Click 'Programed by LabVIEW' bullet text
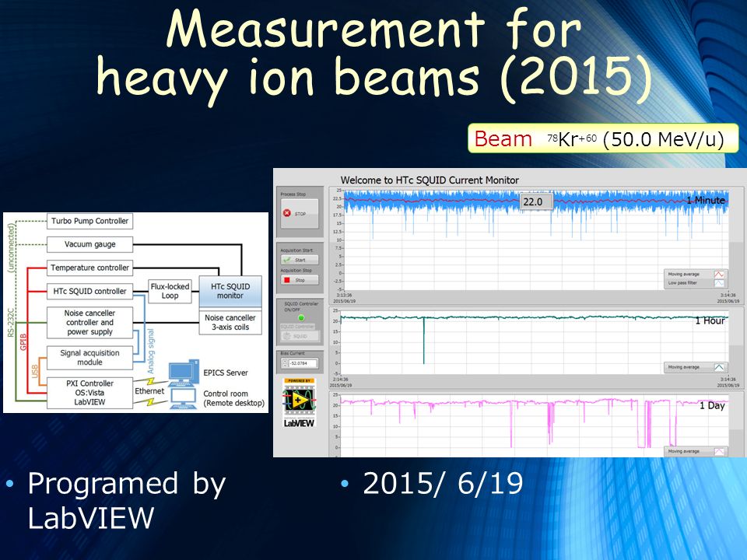 [126, 500]
